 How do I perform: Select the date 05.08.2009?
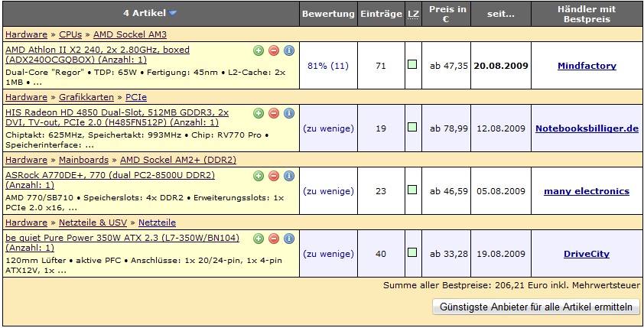(x=501, y=191)
